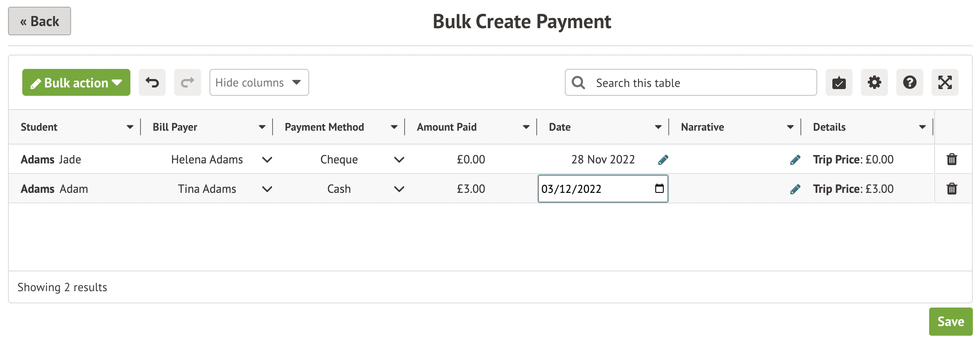The image size is (980, 342).
Task: Click the Save button
Action: pos(951,321)
